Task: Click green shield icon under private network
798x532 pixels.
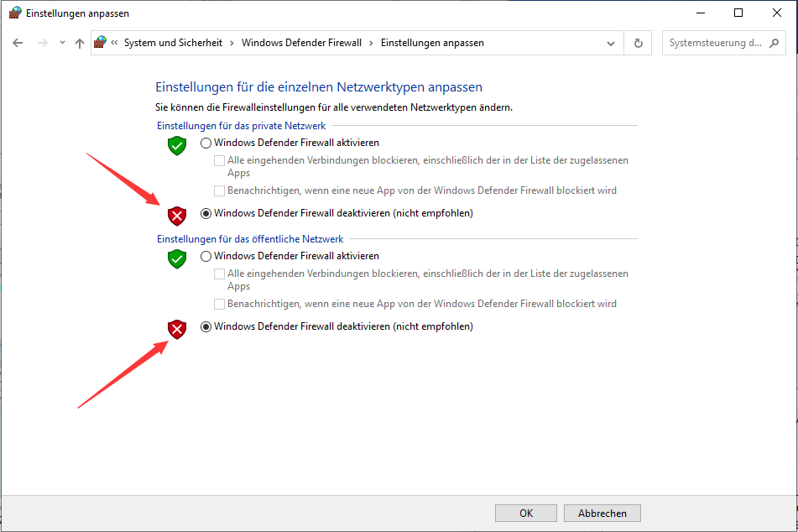Action: click(x=177, y=146)
